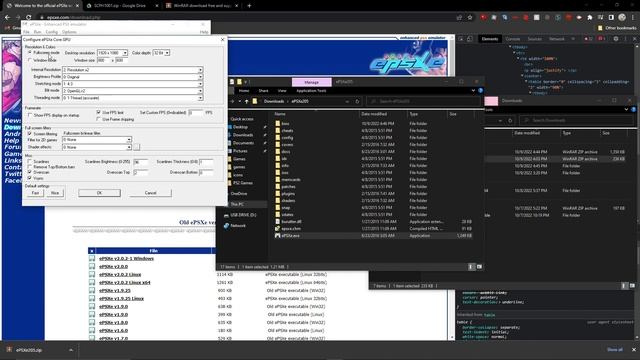The width and height of the screenshot is (640, 360).
Task: Toggle device toolbar icon in DevTools
Action: [x=470, y=39]
